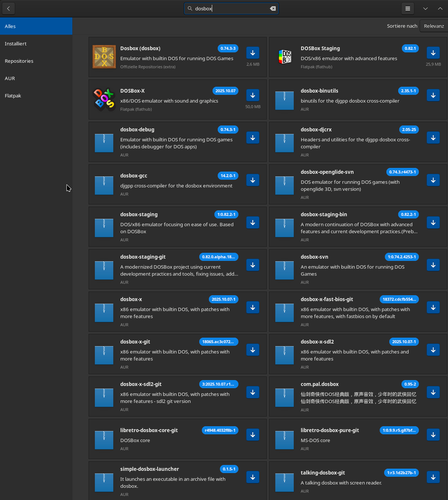Screen dimensions: 448x500
Task: Focus the dosbox search input field
Action: coord(231,8)
